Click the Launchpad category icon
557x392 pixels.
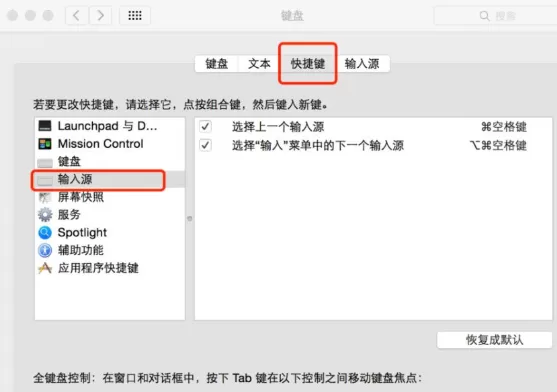(x=45, y=126)
